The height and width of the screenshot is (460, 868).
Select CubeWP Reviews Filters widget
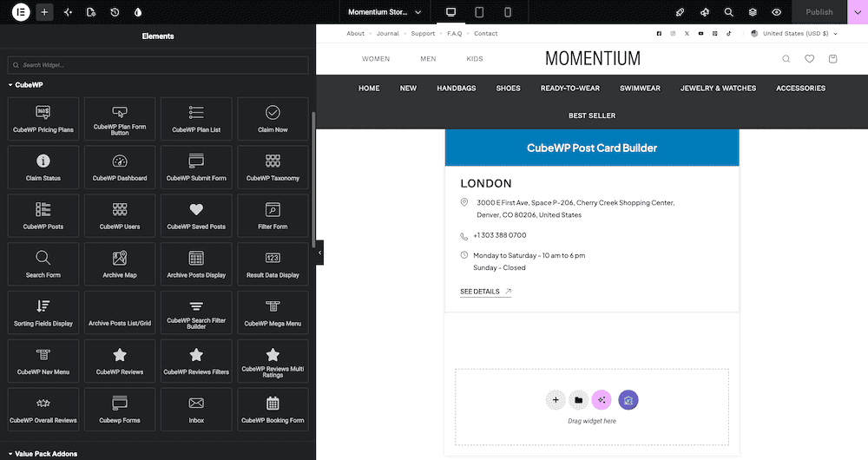coord(196,361)
